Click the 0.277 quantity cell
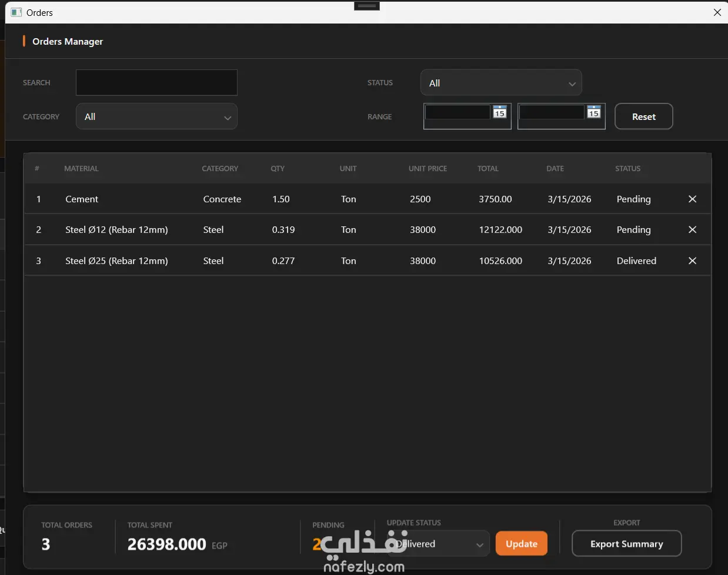The height and width of the screenshot is (575, 728). [x=283, y=261]
